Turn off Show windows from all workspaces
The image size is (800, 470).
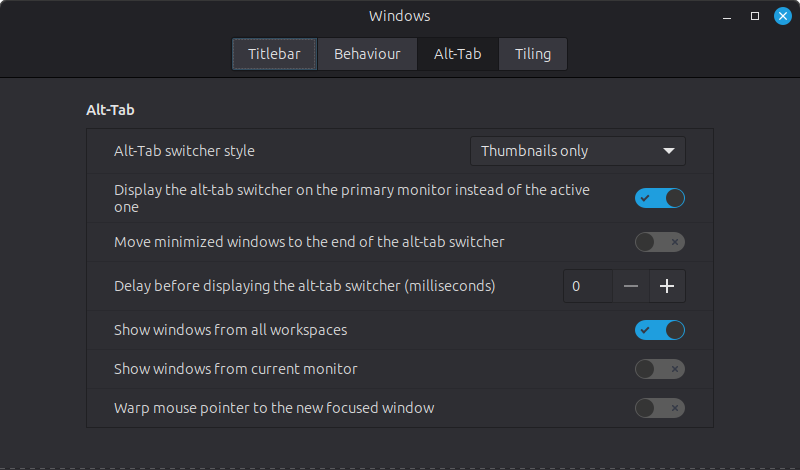[x=660, y=330]
